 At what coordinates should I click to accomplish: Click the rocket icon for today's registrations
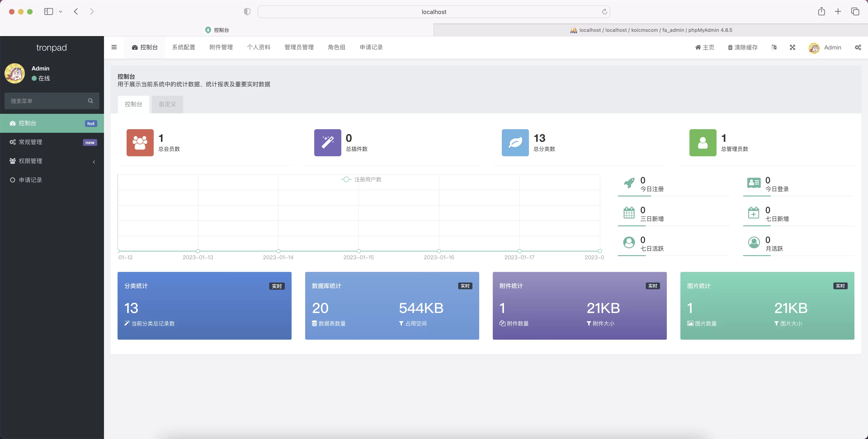(629, 183)
